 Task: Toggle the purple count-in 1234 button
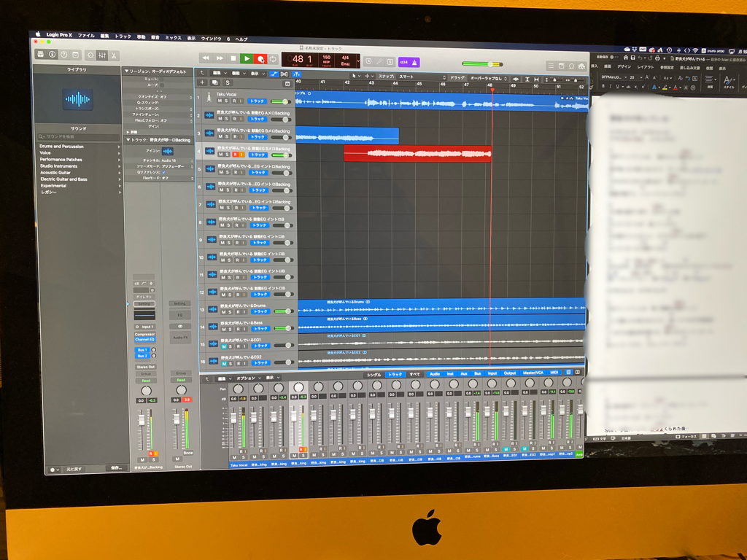[403, 62]
